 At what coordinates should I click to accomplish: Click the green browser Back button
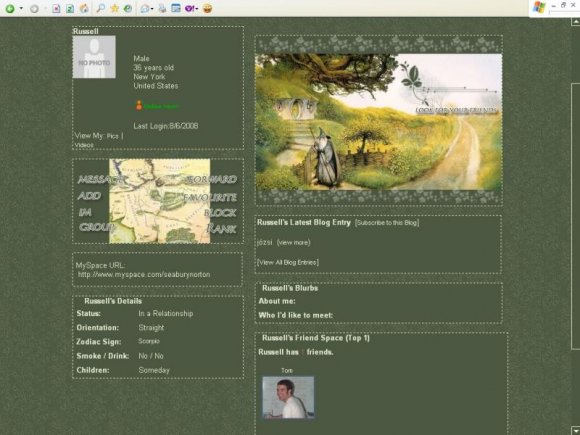(x=10, y=9)
